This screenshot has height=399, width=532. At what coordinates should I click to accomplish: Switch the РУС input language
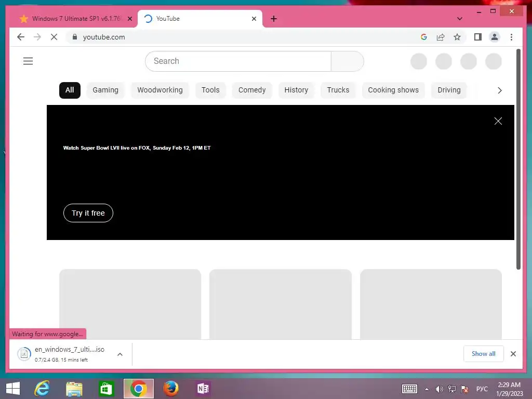[x=482, y=389]
